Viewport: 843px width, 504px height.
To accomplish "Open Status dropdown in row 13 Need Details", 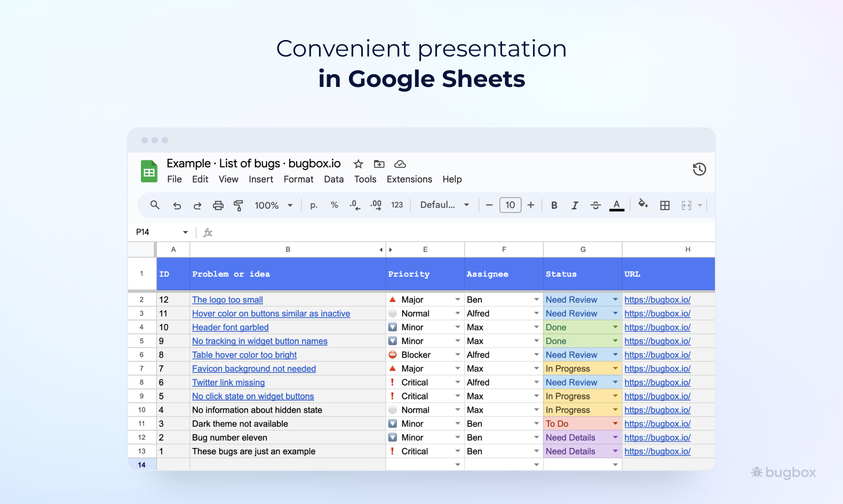I will pyautogui.click(x=615, y=451).
